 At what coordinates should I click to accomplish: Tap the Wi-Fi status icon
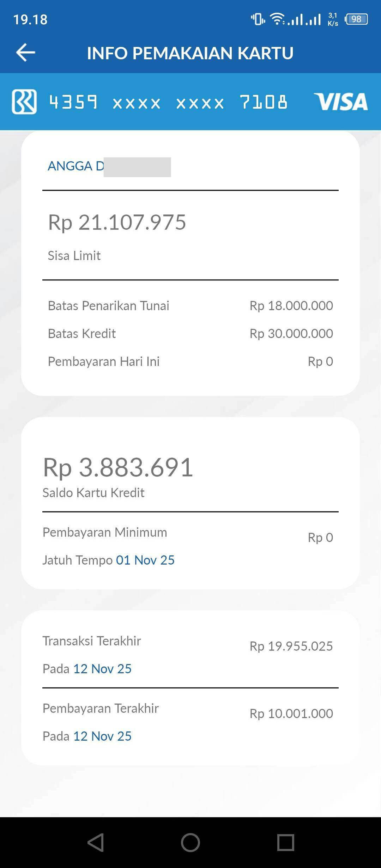[x=278, y=19]
